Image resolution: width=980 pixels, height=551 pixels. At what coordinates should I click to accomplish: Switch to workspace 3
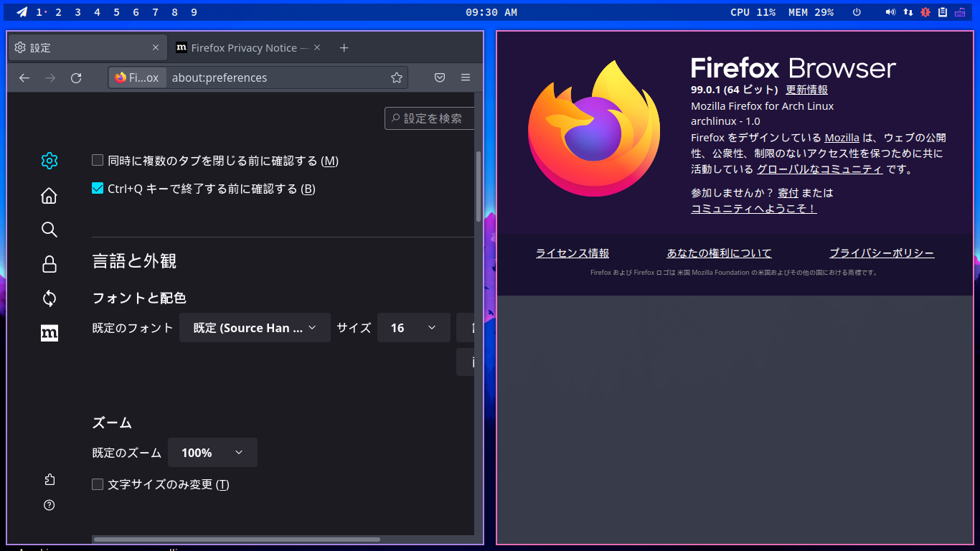pyautogui.click(x=77, y=12)
